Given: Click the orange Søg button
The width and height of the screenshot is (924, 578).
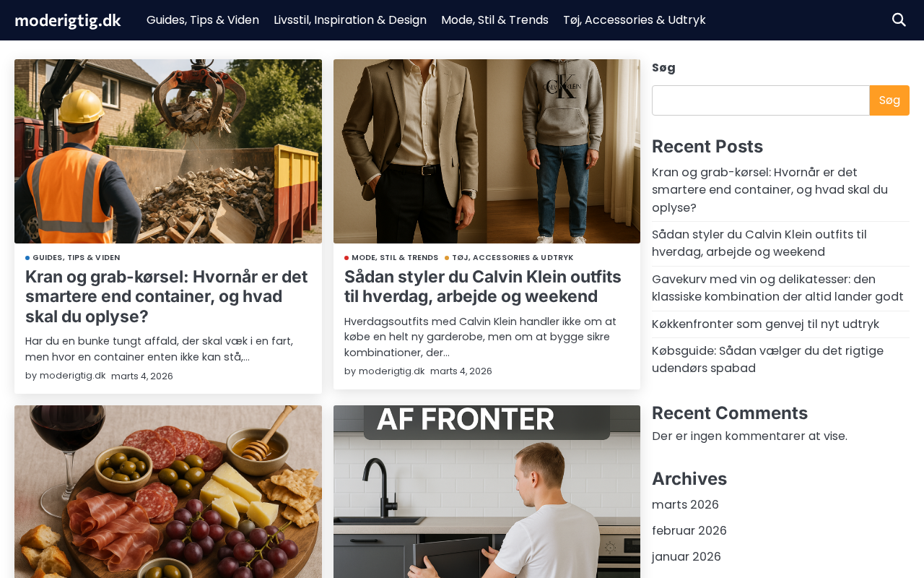Looking at the screenshot, I should 889,100.
